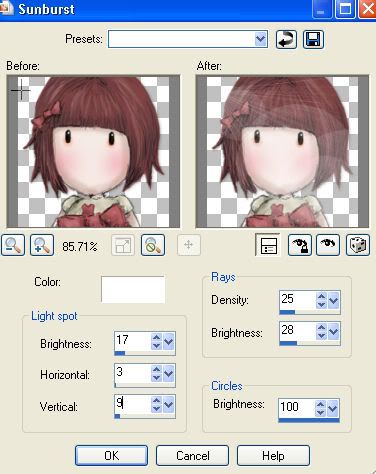Viewport: 376px width, 474px height.
Task: Click the fit preview to window icon
Action: [123, 245]
